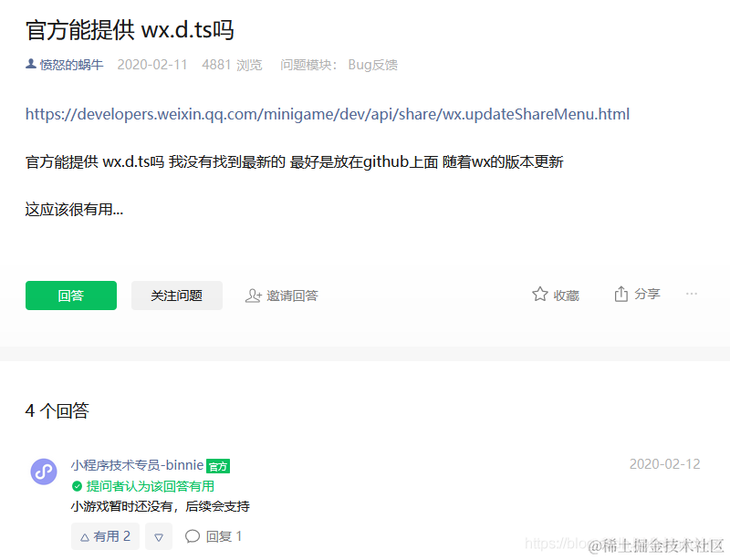Click the speech bubble 回复 icon
730x560 pixels.
(x=193, y=536)
